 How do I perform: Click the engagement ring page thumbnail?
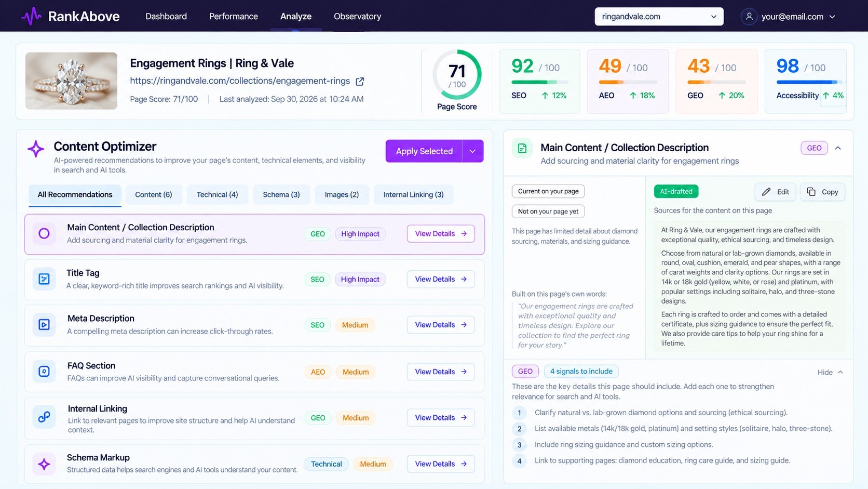(71, 81)
